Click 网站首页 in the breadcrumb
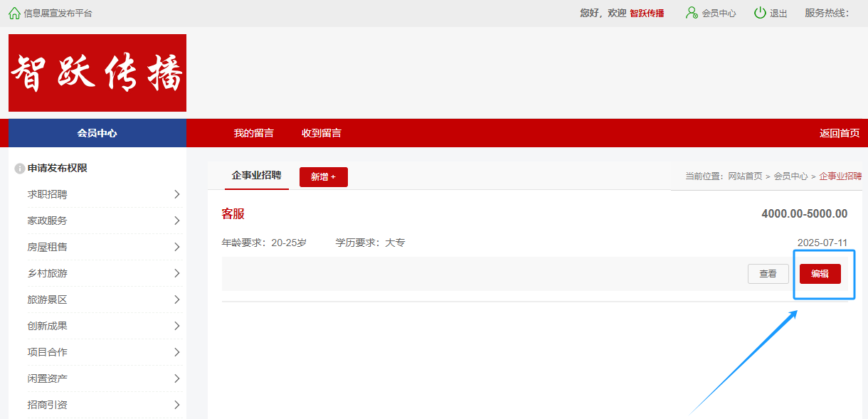868x419 pixels. 745,176
